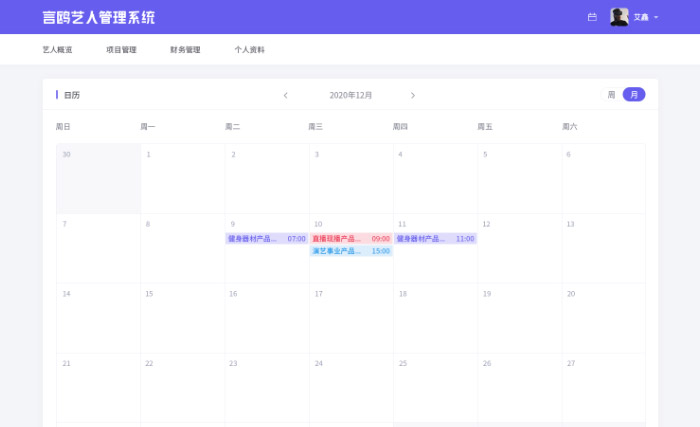
Task: Switch calendar to 周 week view
Action: pos(611,95)
